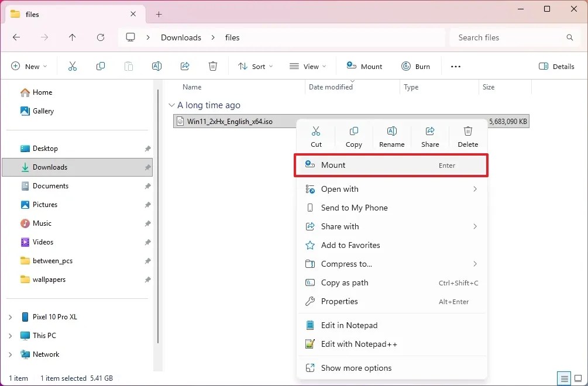
Task: Open the See more ellipsis on the toolbar
Action: 455,66
